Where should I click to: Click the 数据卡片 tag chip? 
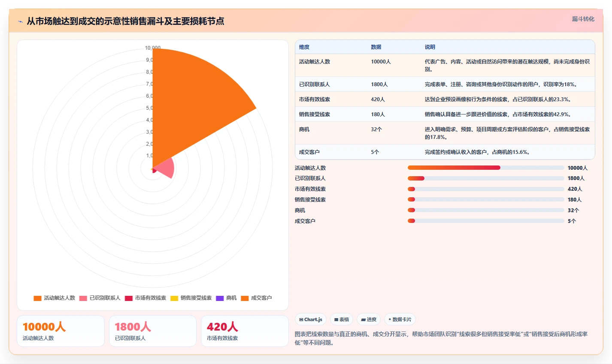(x=400, y=319)
